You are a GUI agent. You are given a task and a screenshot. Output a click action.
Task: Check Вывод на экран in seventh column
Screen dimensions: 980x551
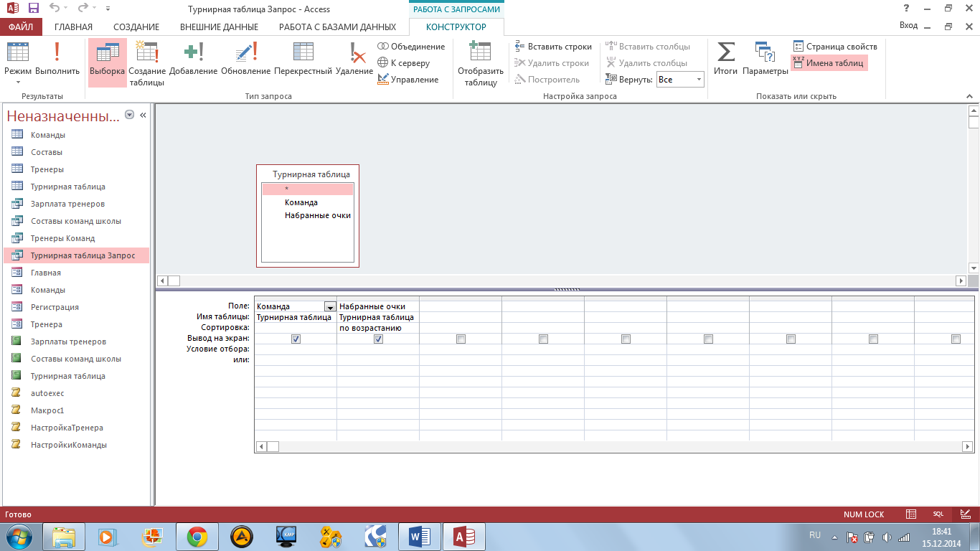pos(791,339)
